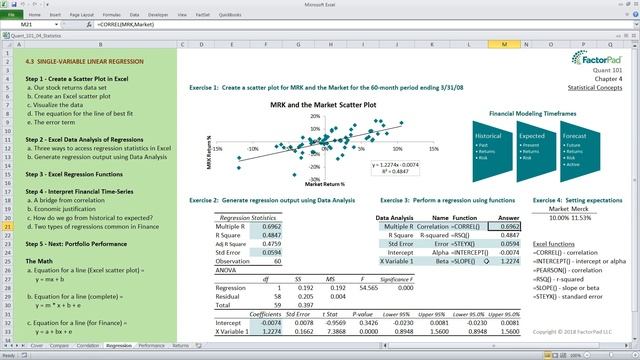This screenshot has width=640, height=360.
Task: Click the horizontal scrollbar left arrow
Action: point(385,345)
